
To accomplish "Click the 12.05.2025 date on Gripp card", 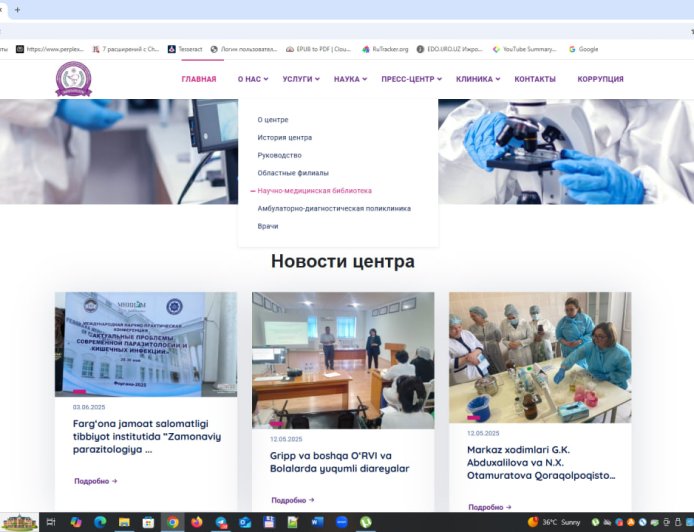I will pos(286,439).
